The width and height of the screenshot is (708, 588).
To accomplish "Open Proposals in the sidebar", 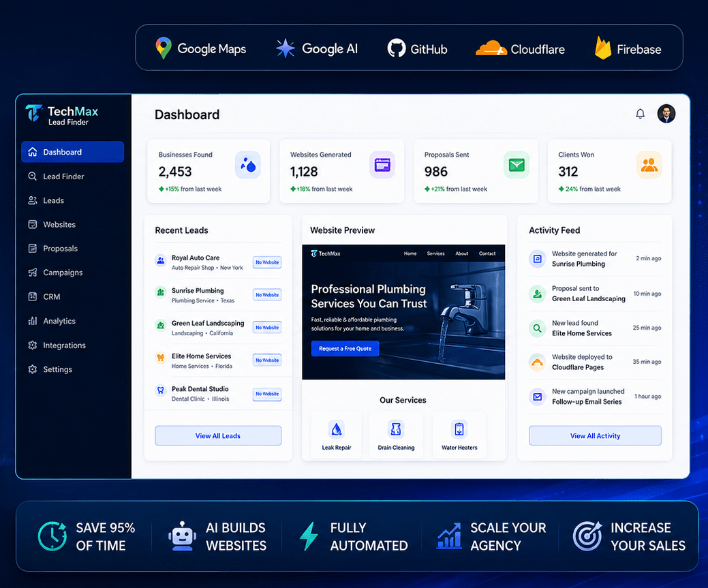I will pos(73,249).
